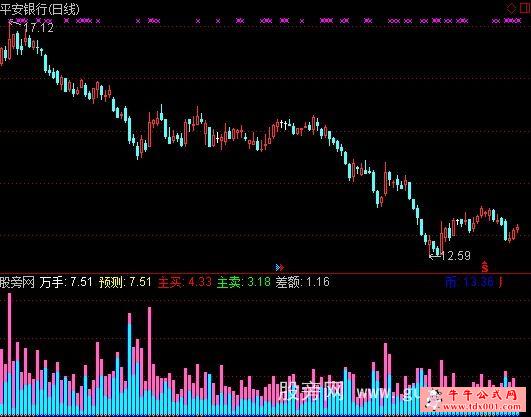
Task: Click the green 主卖: 3.18 value
Action: 243,282
